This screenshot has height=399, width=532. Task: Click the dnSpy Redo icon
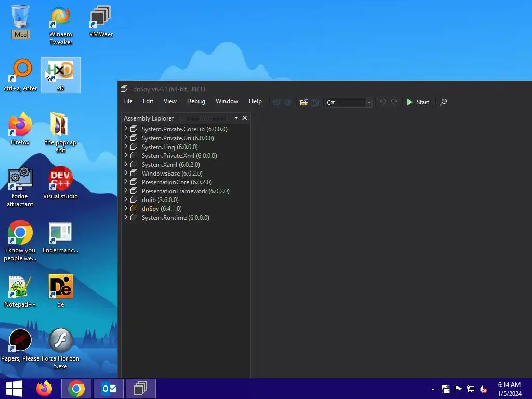click(x=394, y=102)
